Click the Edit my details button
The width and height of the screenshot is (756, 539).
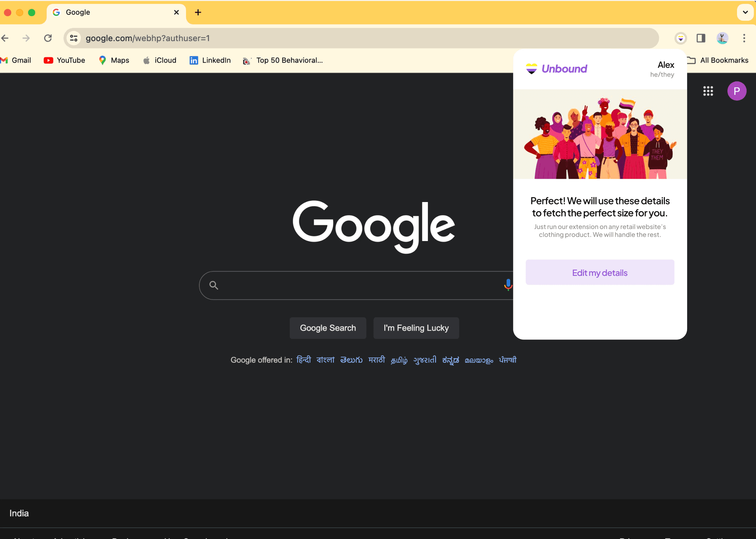(600, 273)
